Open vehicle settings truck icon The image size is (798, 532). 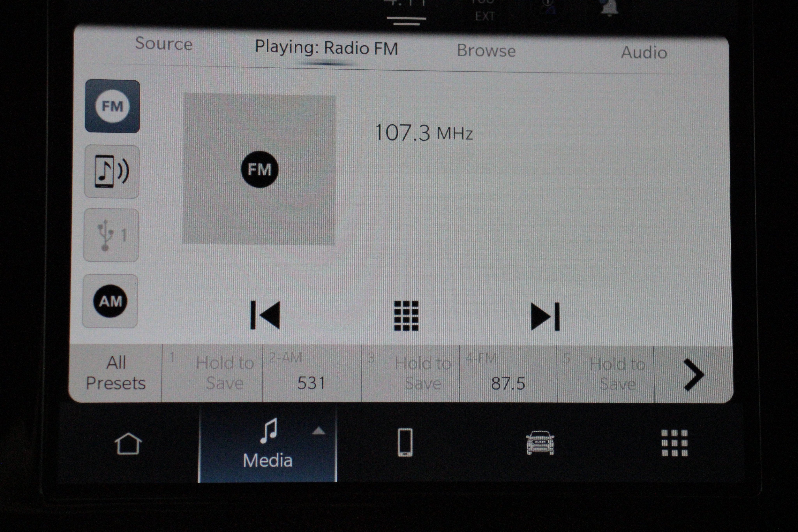coord(540,443)
